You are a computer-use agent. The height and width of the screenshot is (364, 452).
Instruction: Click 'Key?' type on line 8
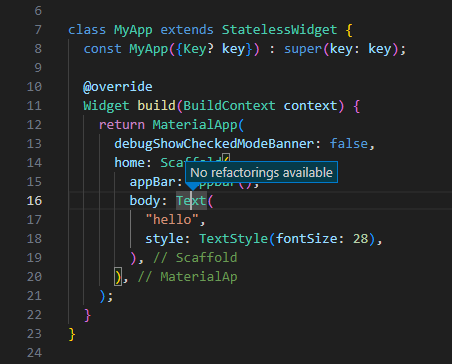[x=199, y=49]
